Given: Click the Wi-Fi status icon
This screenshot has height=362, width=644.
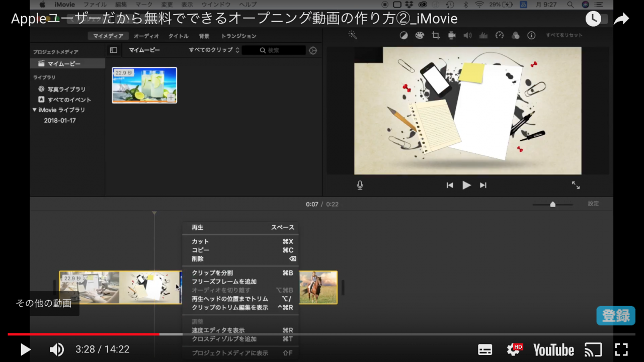Looking at the screenshot, I should click(x=479, y=5).
